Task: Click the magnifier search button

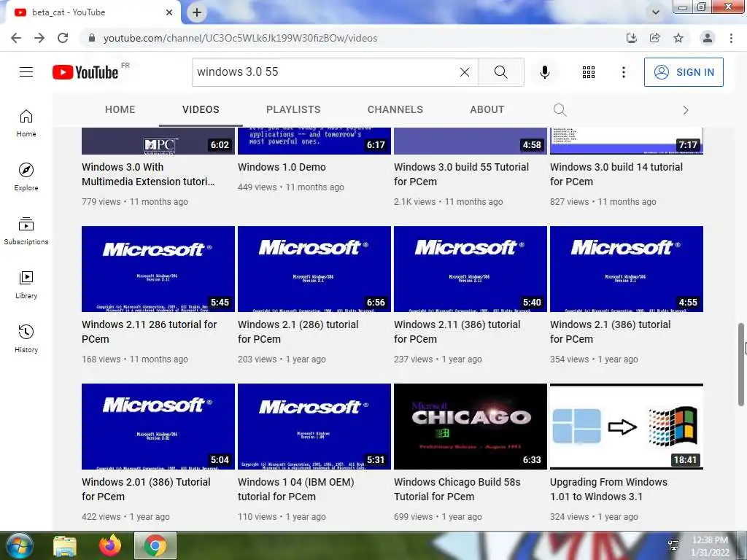Action: [x=500, y=72]
